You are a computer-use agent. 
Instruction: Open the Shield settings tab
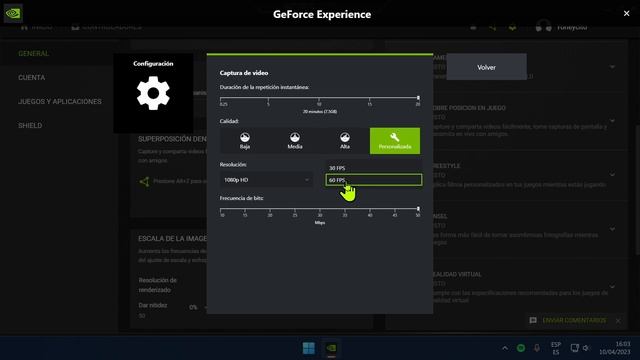[30, 126]
